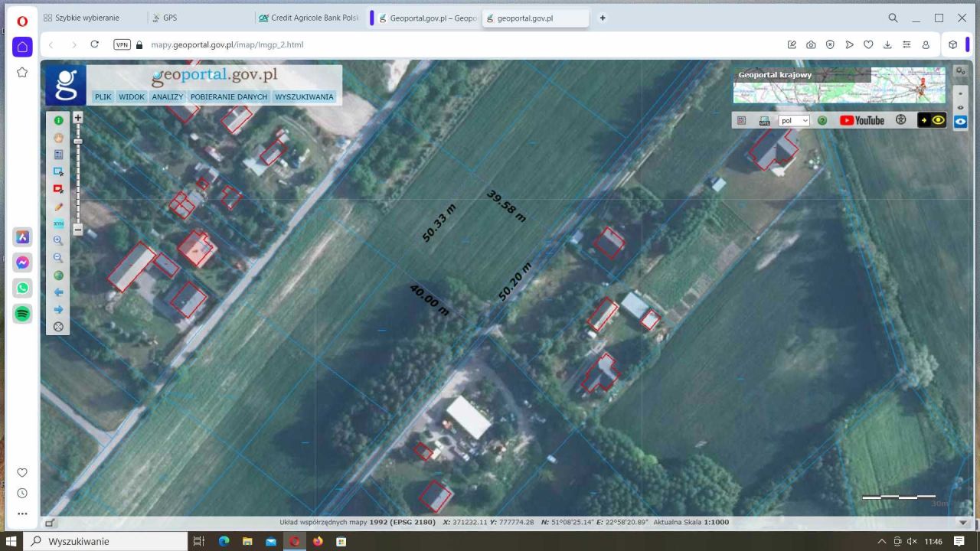Toggle the yellow eye contrast mode
The image size is (980, 551).
click(939, 120)
